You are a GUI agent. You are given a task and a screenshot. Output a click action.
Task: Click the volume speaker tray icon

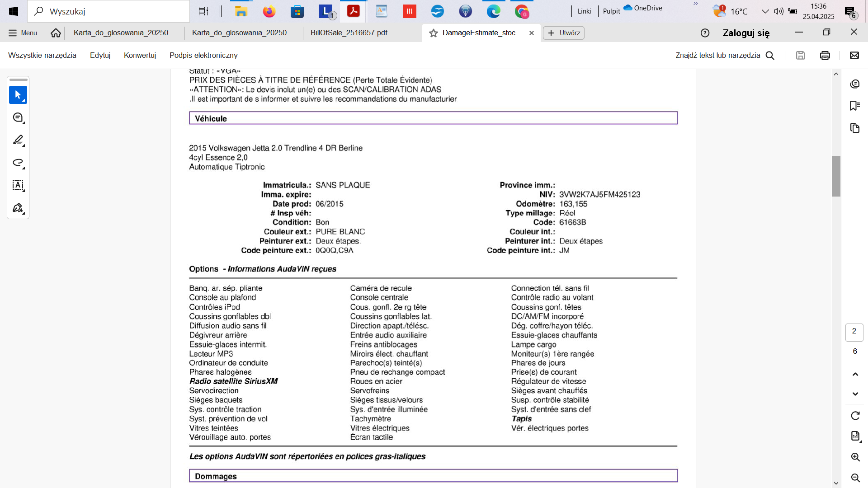[778, 11]
